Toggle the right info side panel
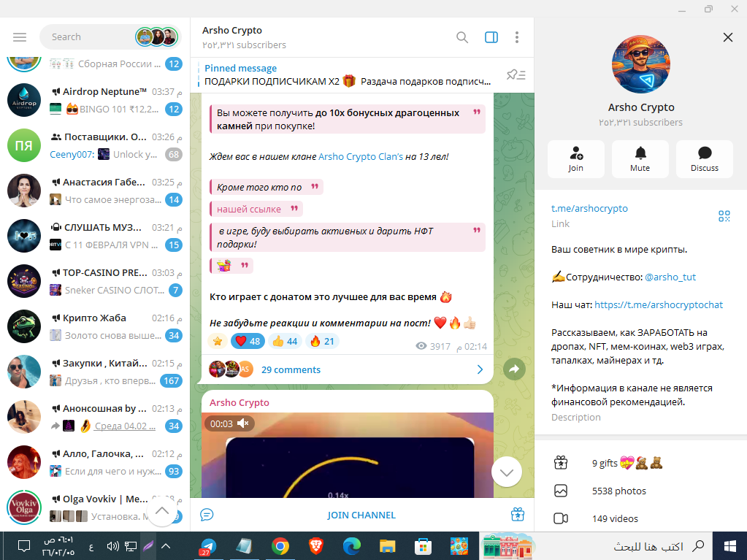Viewport: 747px width, 560px height. tap(491, 37)
